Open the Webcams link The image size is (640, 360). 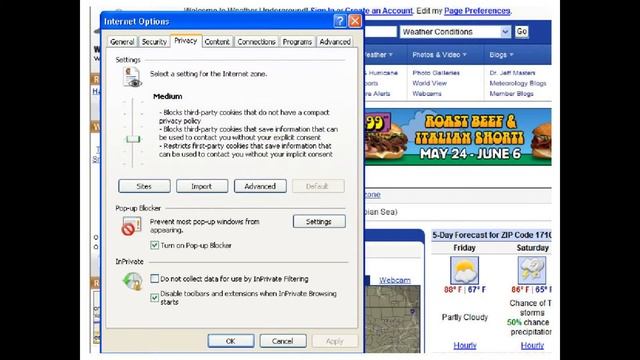tap(427, 93)
